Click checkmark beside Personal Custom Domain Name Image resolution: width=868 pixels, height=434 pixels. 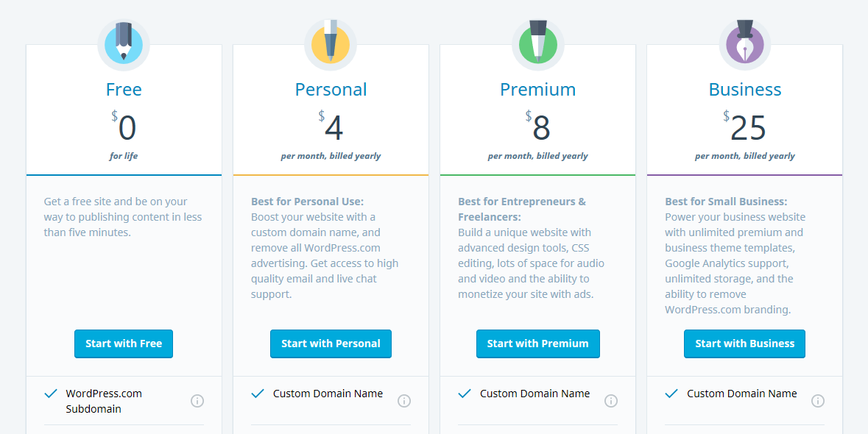click(258, 394)
